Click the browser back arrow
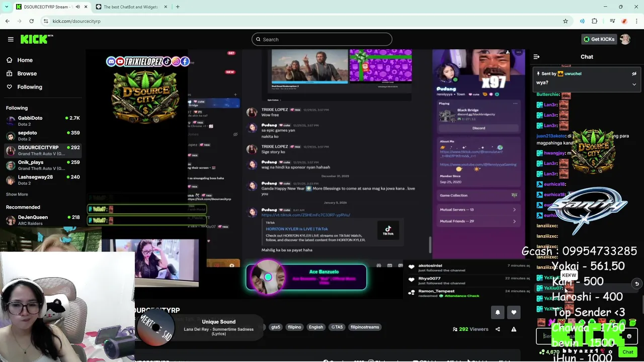 [7, 21]
